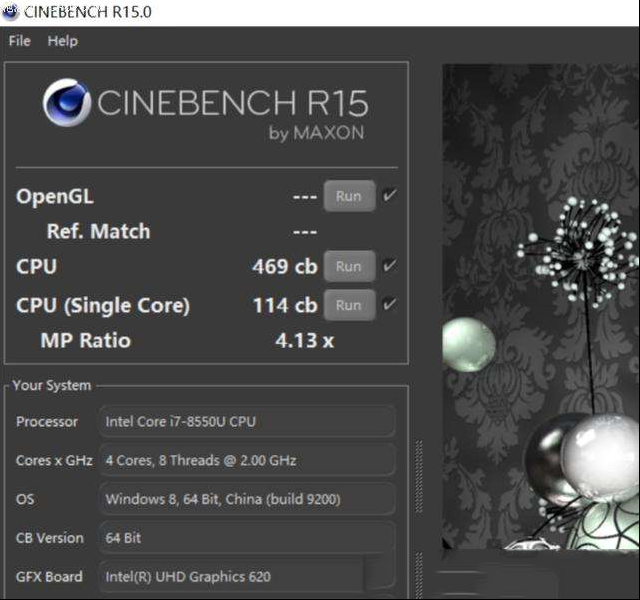Click the OpenGL label
This screenshot has width=640, height=600.
click(55, 196)
